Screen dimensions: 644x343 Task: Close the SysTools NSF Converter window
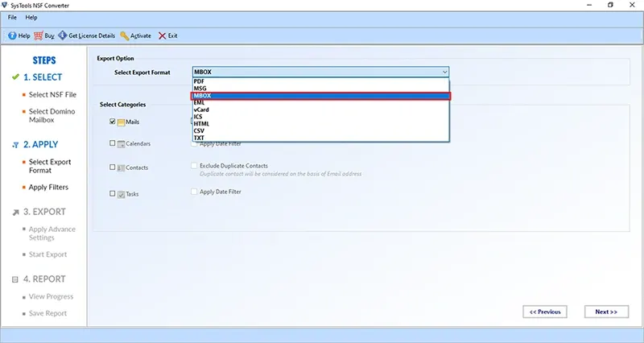point(632,5)
